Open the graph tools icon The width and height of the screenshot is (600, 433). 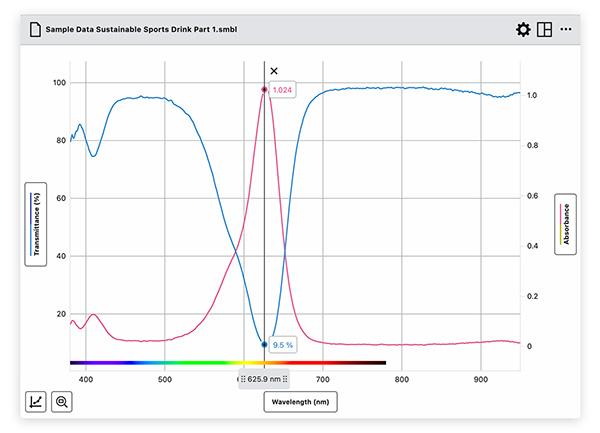[37, 402]
